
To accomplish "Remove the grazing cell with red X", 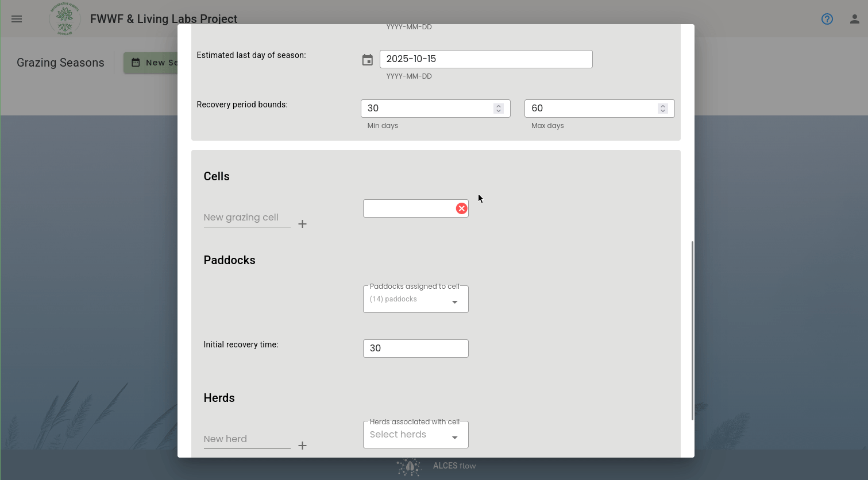I will [461, 208].
